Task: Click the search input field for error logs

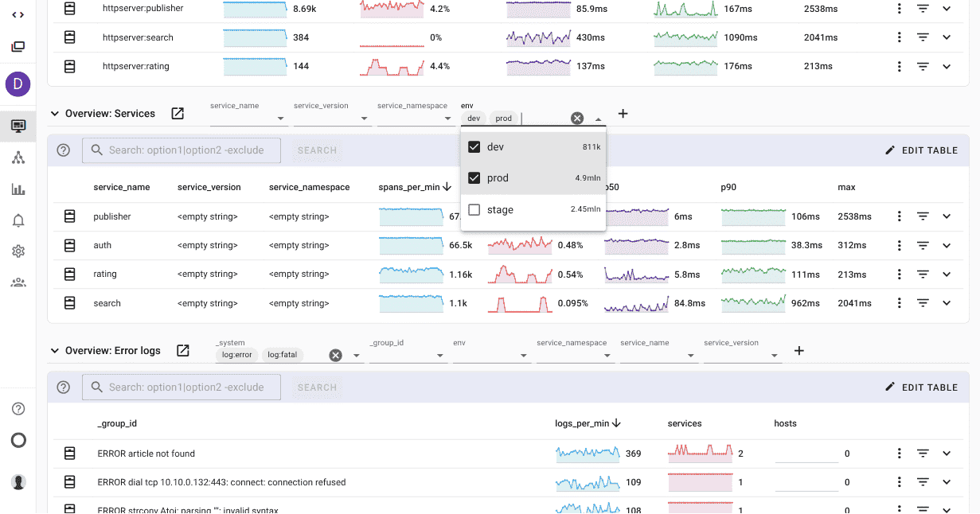Action: click(x=181, y=387)
